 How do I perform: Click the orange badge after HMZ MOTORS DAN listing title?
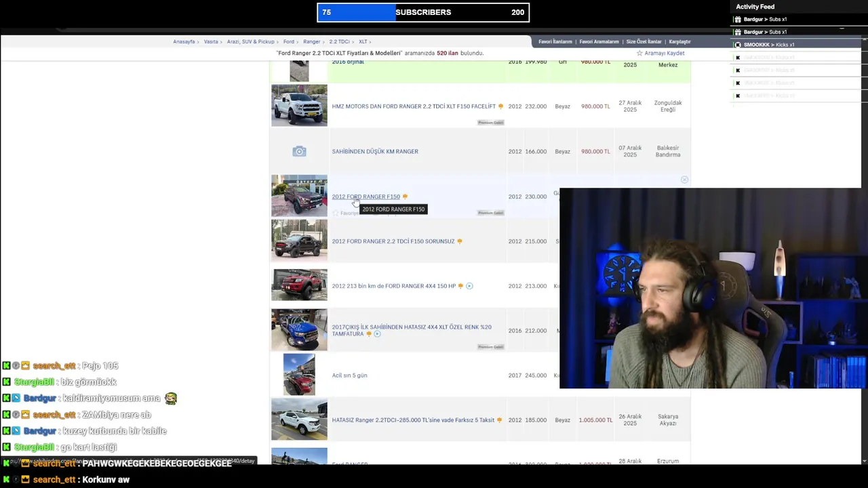[500, 106]
